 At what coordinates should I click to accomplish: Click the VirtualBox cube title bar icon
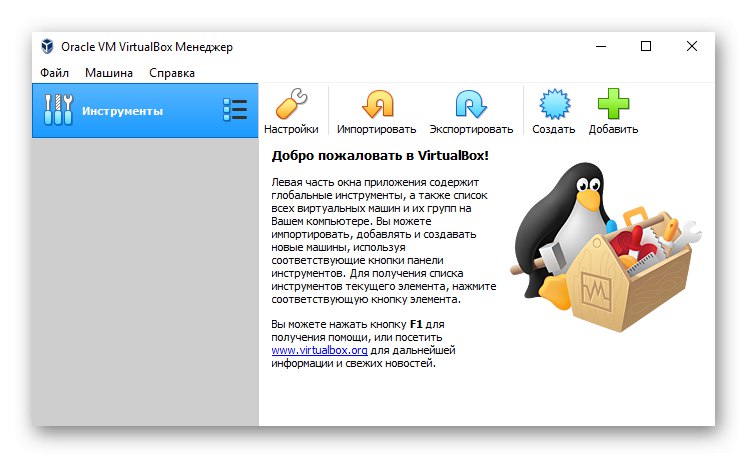tap(47, 47)
